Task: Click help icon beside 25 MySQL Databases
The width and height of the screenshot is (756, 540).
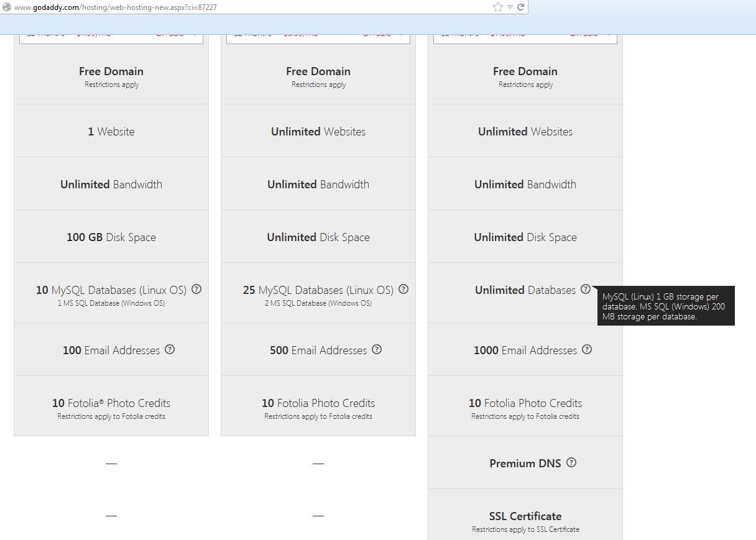Action: click(x=403, y=289)
